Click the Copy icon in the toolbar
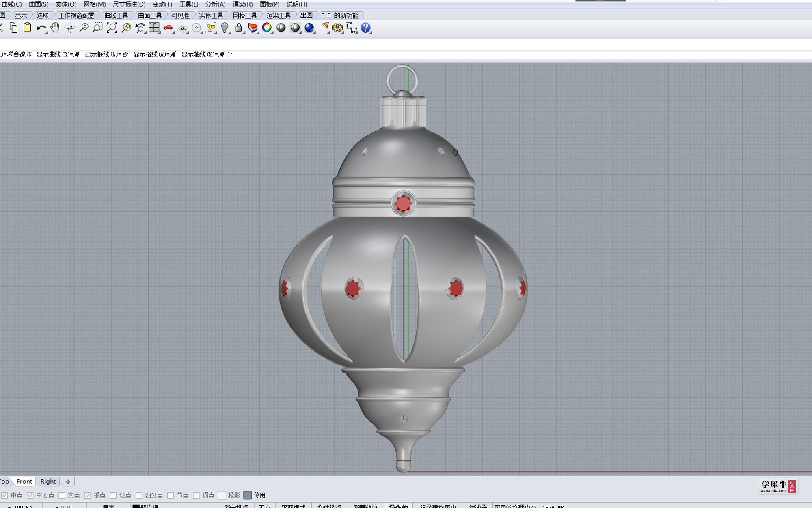This screenshot has height=508, width=812. [13, 28]
